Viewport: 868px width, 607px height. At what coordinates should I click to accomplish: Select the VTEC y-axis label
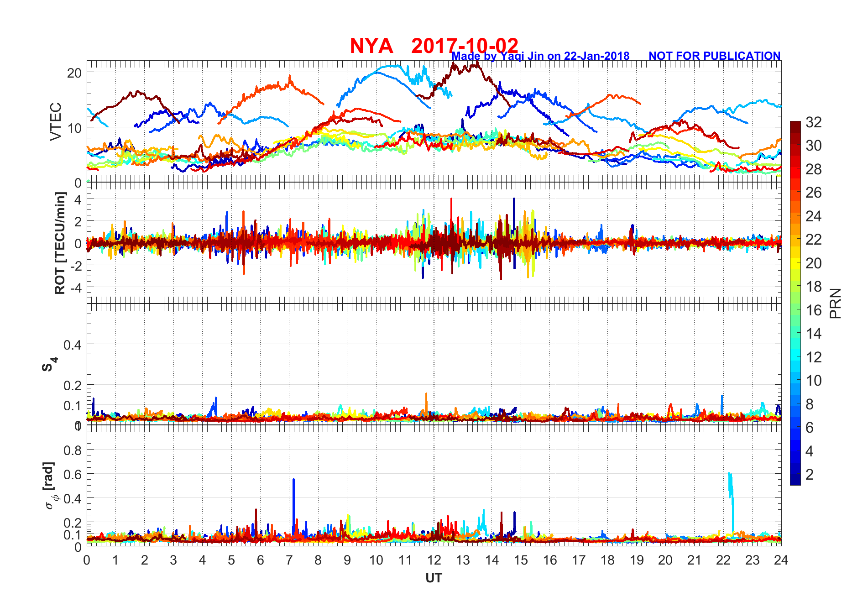click(x=56, y=121)
